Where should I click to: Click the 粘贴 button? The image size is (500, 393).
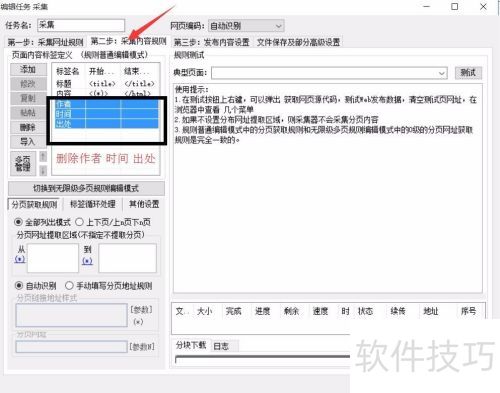28,113
